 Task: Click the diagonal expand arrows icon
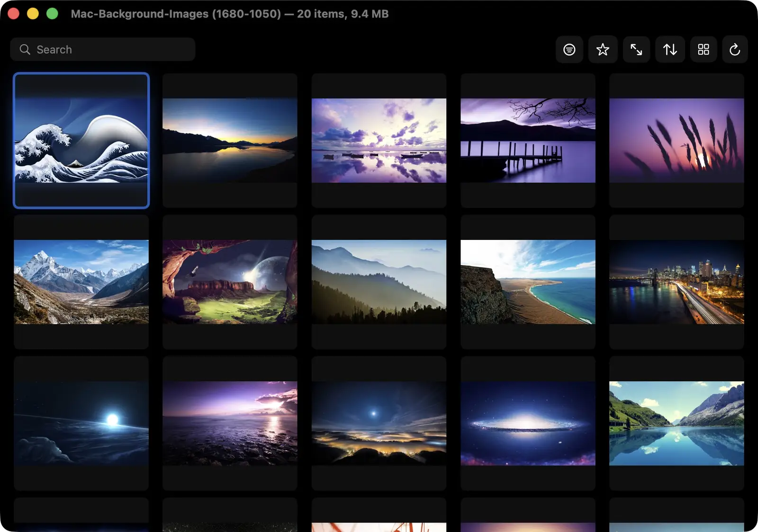[x=636, y=49]
